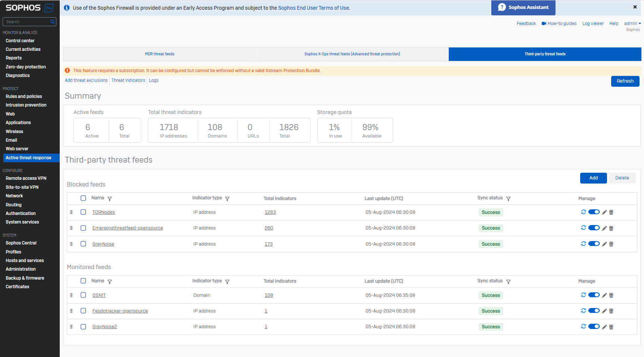Image resolution: width=644 pixels, height=357 pixels.
Task: Filter Monitored feeds by Sync status
Action: tap(508, 282)
